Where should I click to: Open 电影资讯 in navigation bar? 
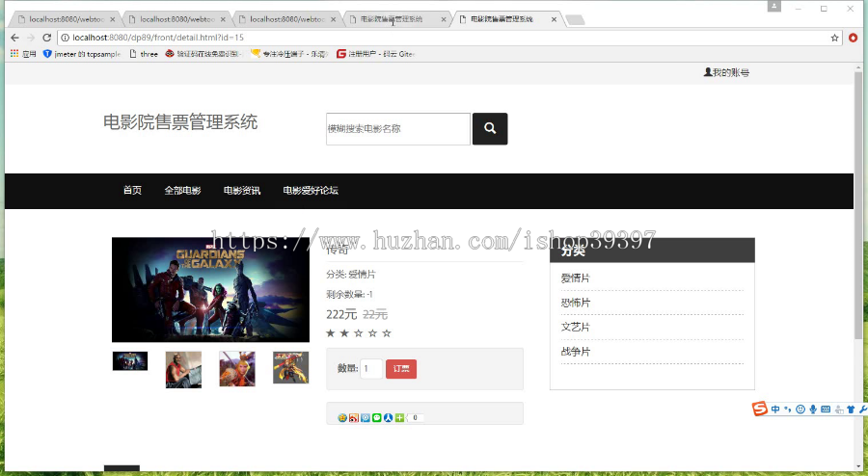coord(242,190)
